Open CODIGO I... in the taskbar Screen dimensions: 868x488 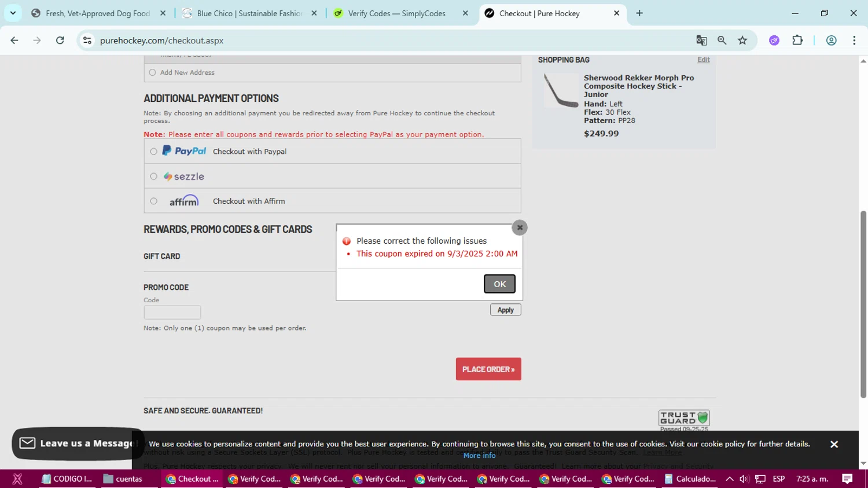point(67,479)
